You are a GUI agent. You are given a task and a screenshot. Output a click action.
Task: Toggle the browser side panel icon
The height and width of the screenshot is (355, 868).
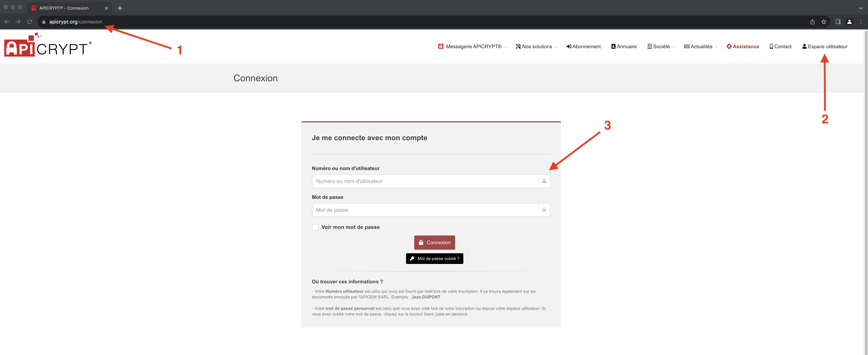click(838, 22)
